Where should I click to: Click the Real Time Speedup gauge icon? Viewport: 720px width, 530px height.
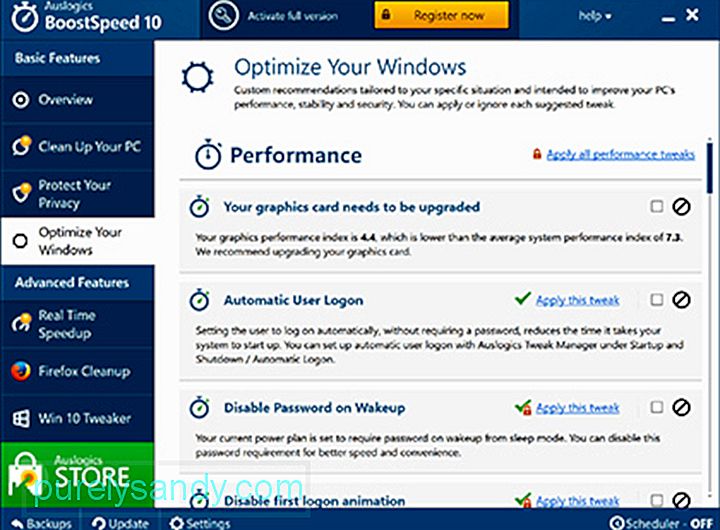(22, 323)
